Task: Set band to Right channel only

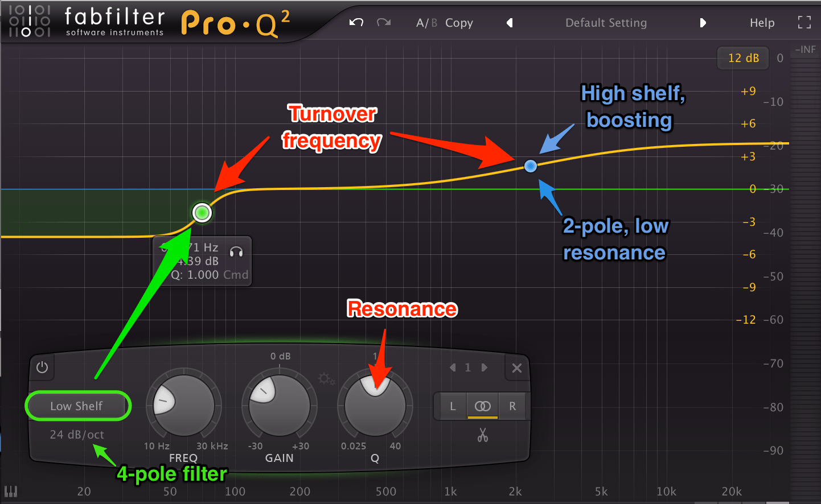Action: click(512, 406)
